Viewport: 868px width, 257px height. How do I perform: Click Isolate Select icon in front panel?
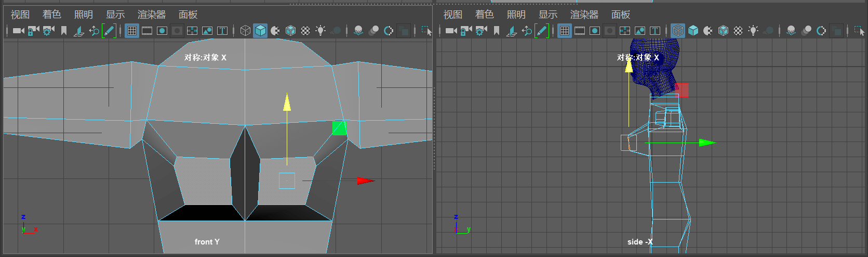(426, 31)
